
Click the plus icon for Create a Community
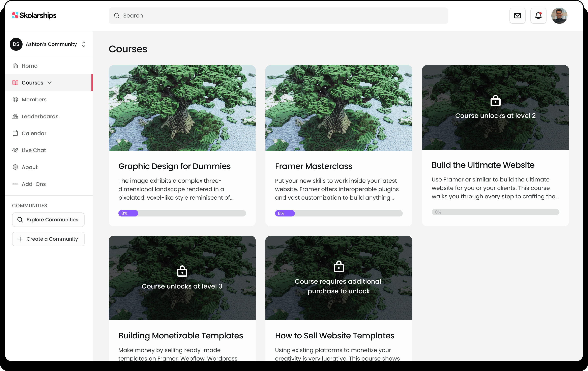[x=20, y=239]
